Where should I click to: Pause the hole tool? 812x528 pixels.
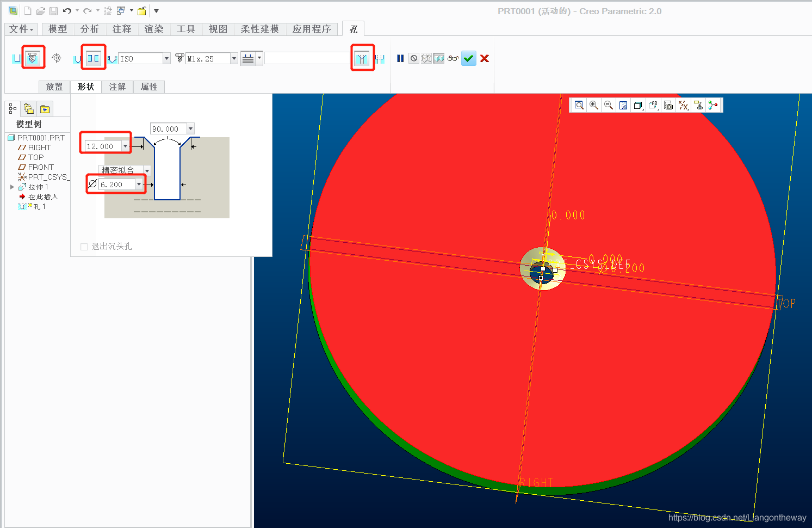(400, 58)
